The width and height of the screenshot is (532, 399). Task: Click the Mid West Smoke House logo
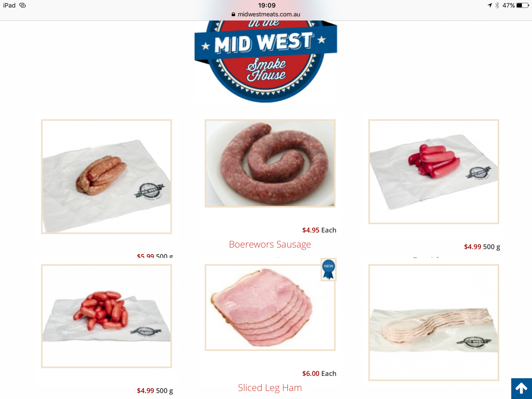[266, 61]
